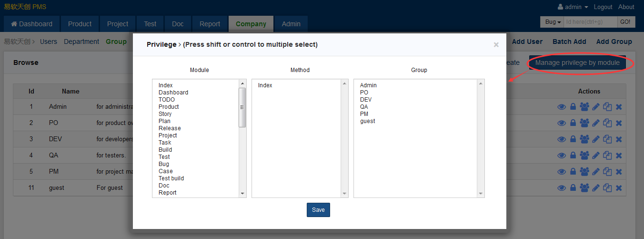Toggle the eye view icon for guest group
This screenshot has width=644, height=239.
(x=562, y=188)
